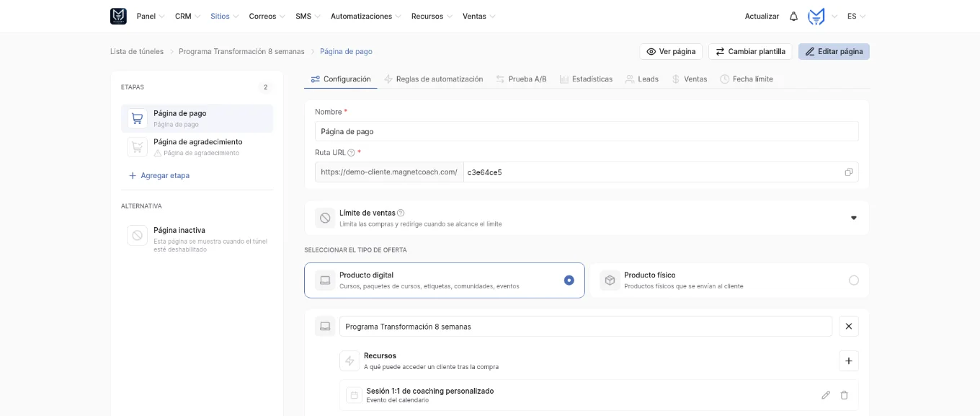Click the Página de pago breadcrumb text

click(x=346, y=52)
